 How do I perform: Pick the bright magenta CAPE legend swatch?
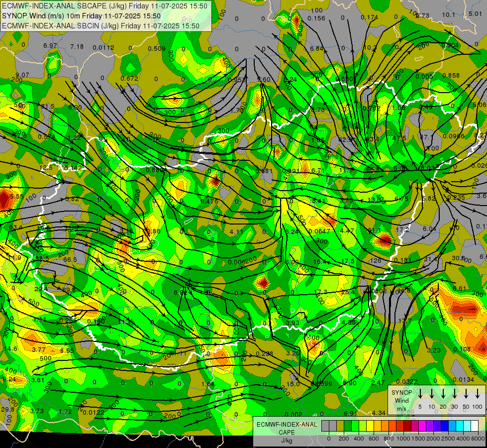[422, 426]
